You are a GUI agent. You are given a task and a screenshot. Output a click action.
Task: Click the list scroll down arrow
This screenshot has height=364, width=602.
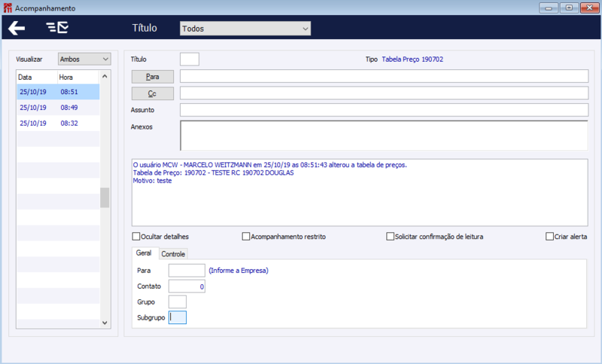[105, 323]
